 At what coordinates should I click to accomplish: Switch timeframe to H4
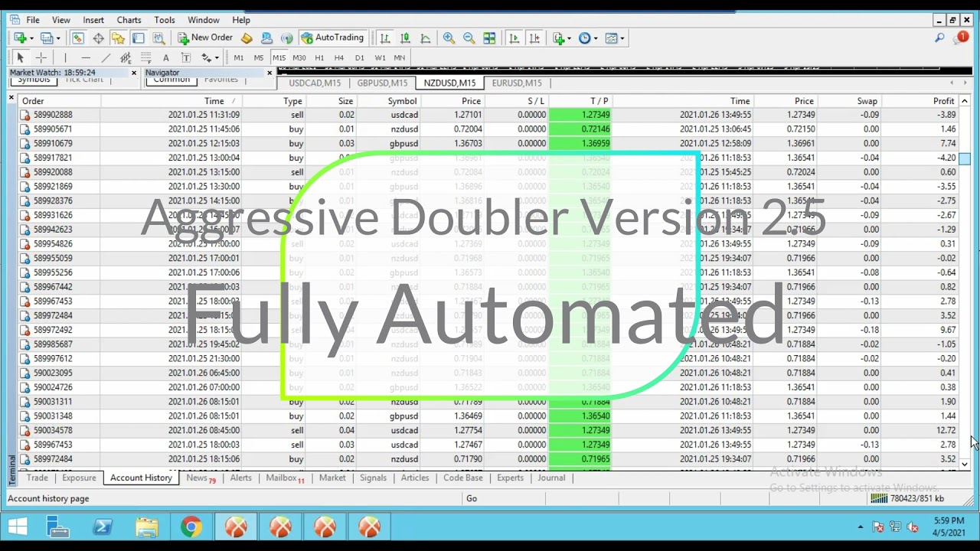coord(339,57)
